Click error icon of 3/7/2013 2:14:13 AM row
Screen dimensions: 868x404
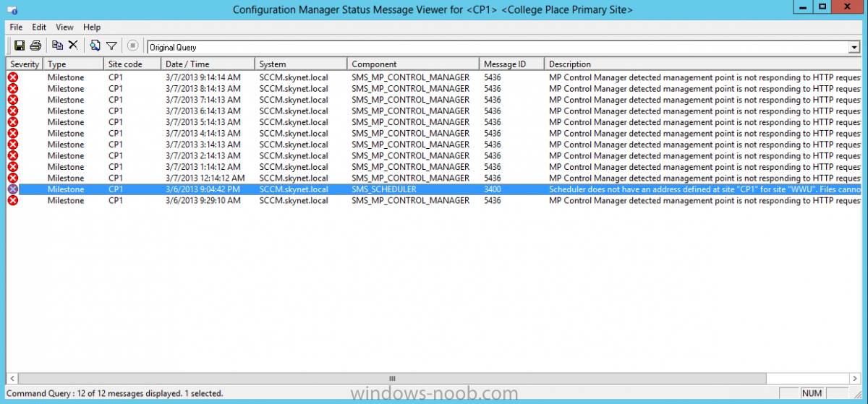(13, 156)
